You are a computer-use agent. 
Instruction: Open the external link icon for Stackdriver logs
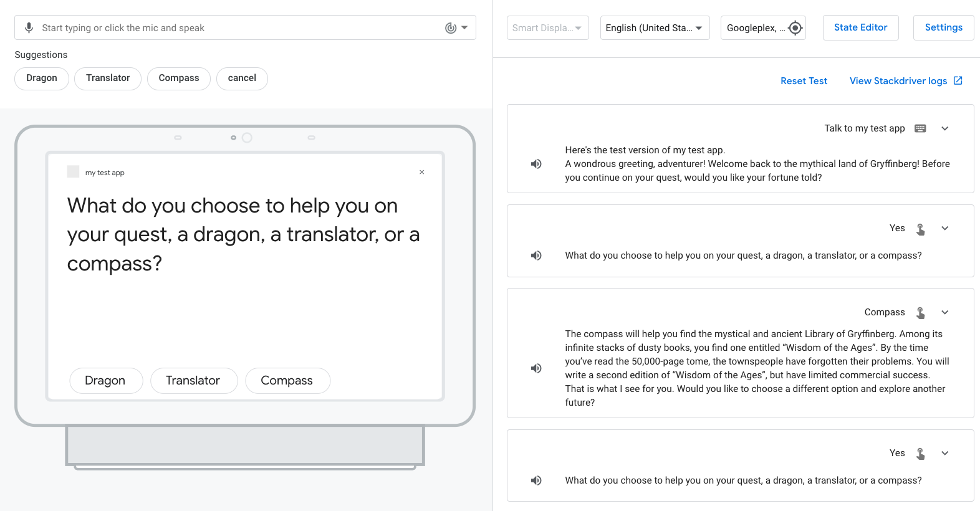pyautogui.click(x=958, y=81)
